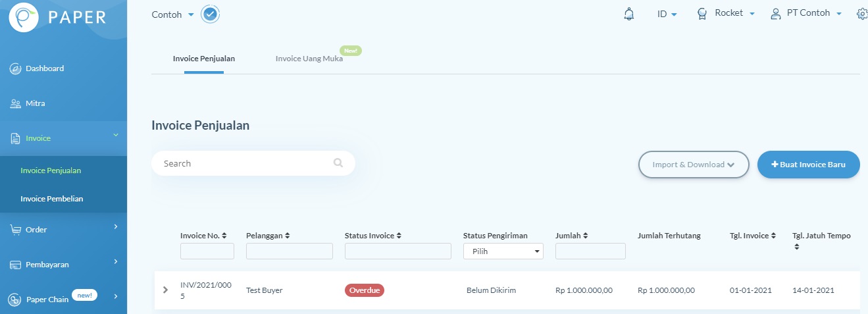The image size is (868, 314).
Task: Click the Jumlah filter field
Action: coord(590,251)
